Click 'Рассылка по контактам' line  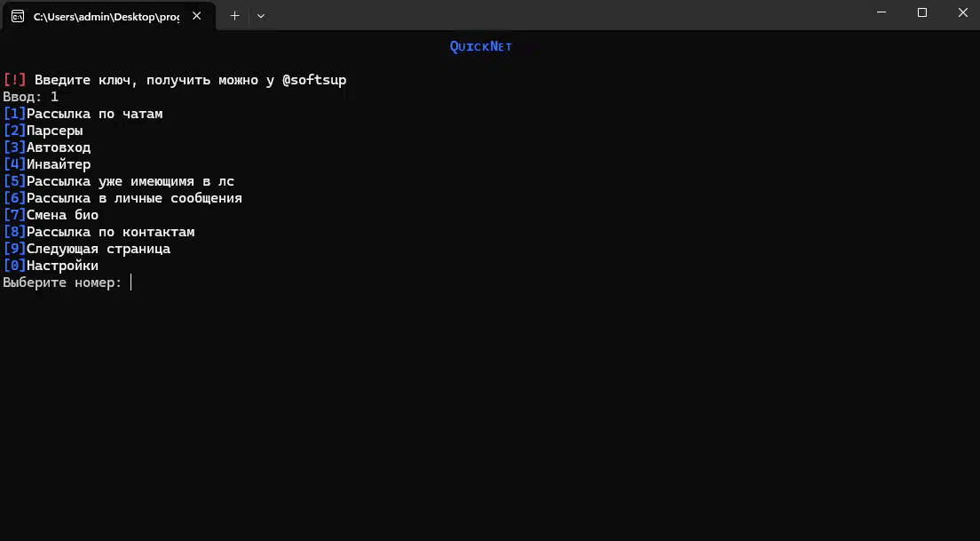99,232
